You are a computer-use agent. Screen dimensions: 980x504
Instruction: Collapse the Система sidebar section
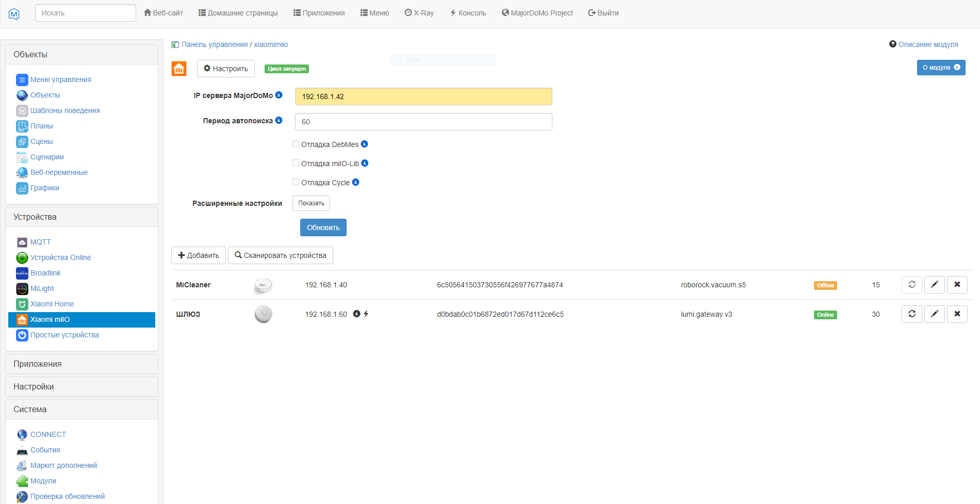[81, 410]
